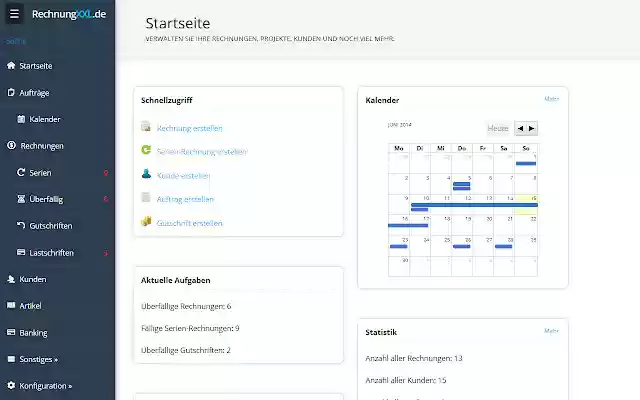
Task: Click the undo icon beside Gutschriften
Action: (21, 225)
